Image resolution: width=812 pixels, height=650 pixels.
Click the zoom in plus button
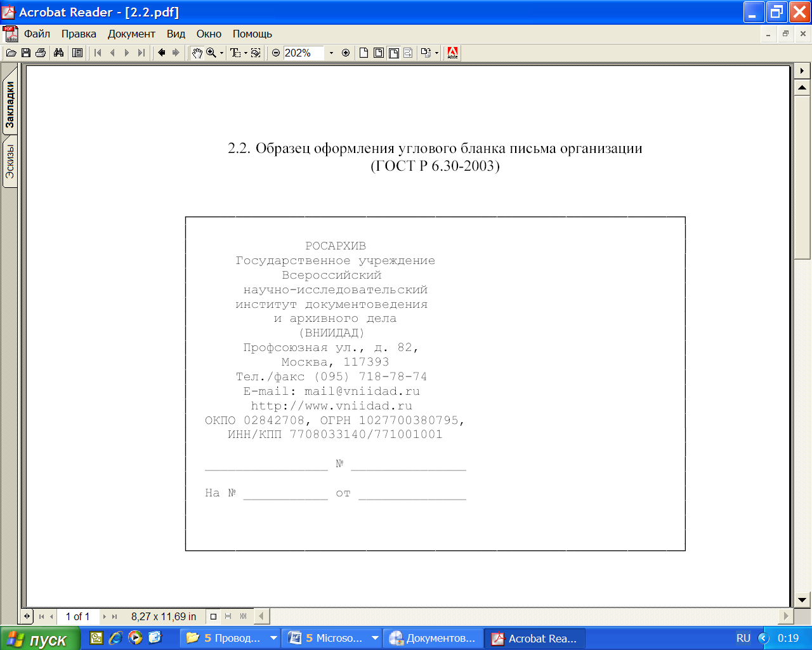346,53
